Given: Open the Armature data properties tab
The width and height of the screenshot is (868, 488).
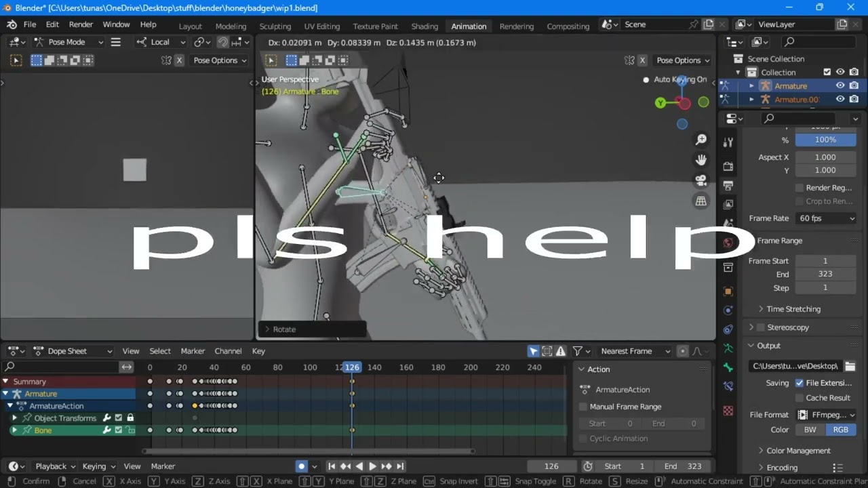Looking at the screenshot, I should click(728, 348).
